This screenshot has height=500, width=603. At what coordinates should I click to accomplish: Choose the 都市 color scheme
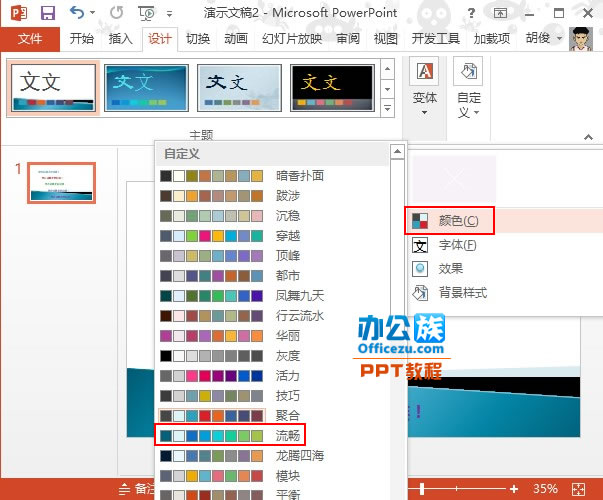pyautogui.click(x=272, y=276)
